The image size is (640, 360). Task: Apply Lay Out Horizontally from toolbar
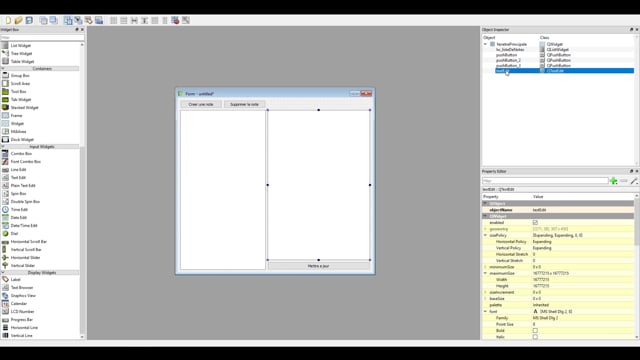113,20
